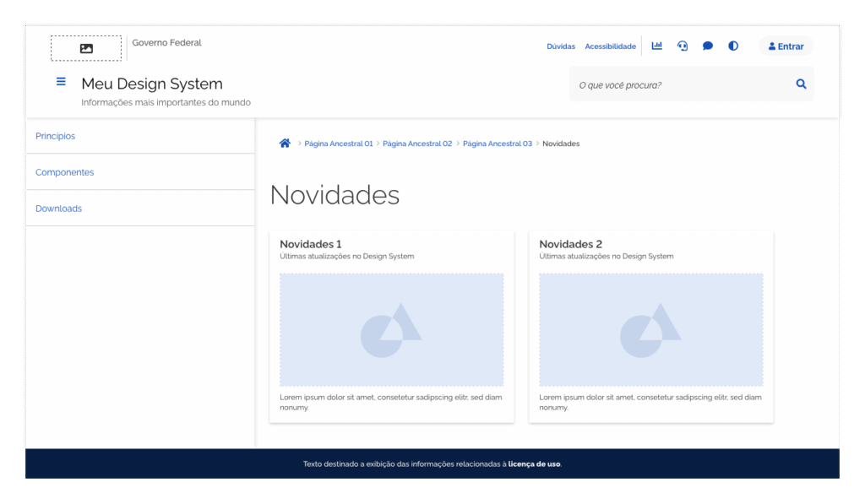Toggle the high contrast mode icon

[732, 46]
